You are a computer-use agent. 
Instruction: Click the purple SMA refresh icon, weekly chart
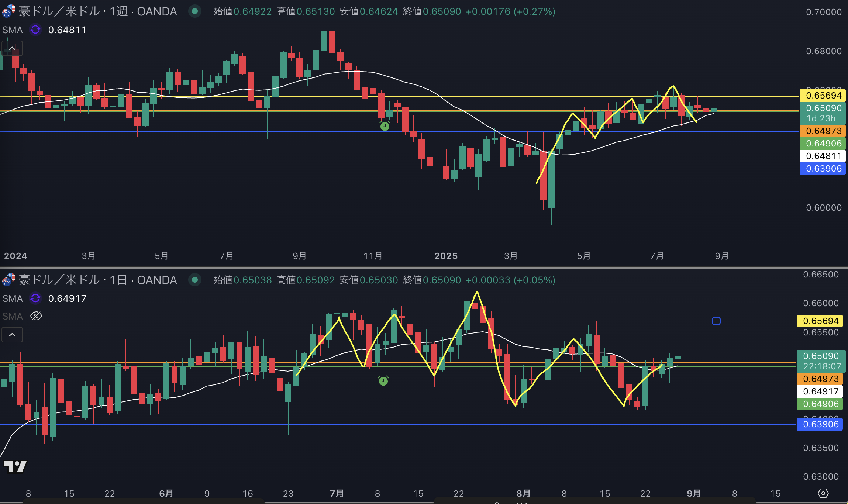[x=35, y=30]
